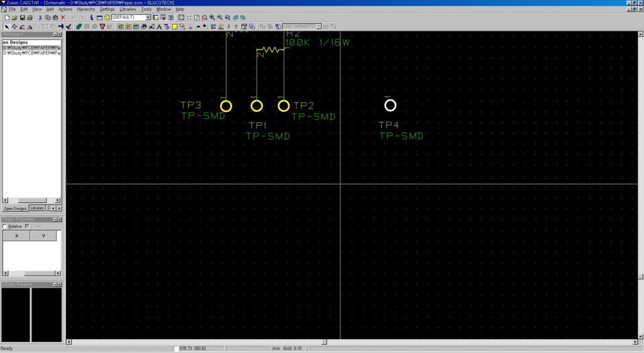Save the schematic with the floppy disk icon
Image resolution: width=644 pixels, height=353 pixels.
pyautogui.click(x=22, y=18)
